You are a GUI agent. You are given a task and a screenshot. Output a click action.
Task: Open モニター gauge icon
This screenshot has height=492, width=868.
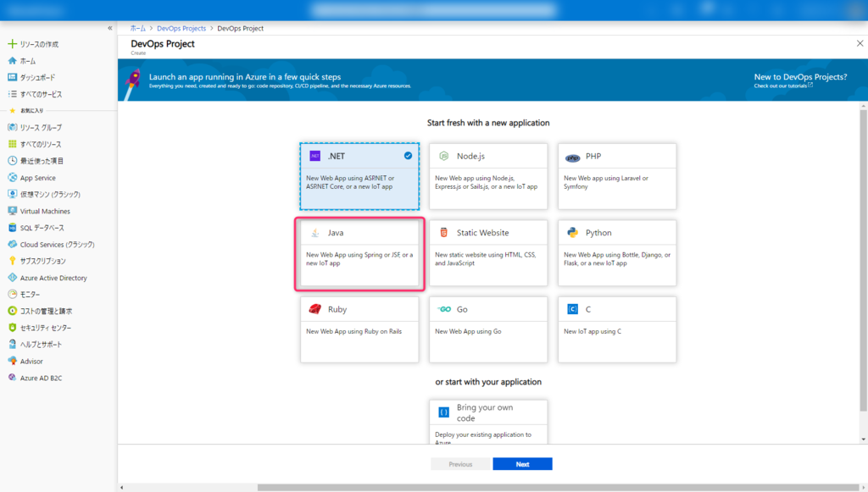click(12, 294)
